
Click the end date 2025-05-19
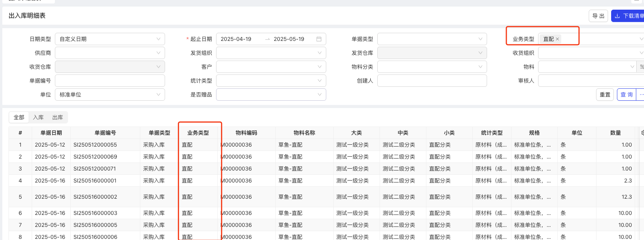[x=289, y=39]
